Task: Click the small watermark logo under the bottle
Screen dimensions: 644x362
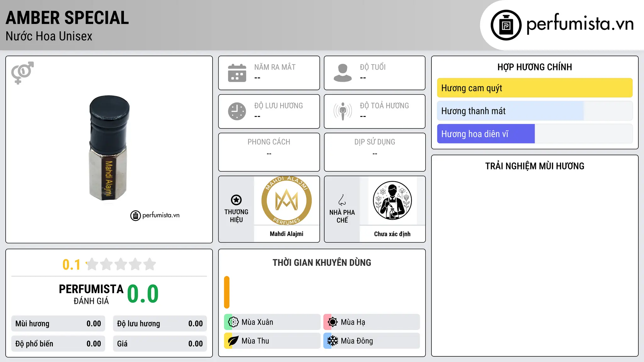Action: coord(155,215)
